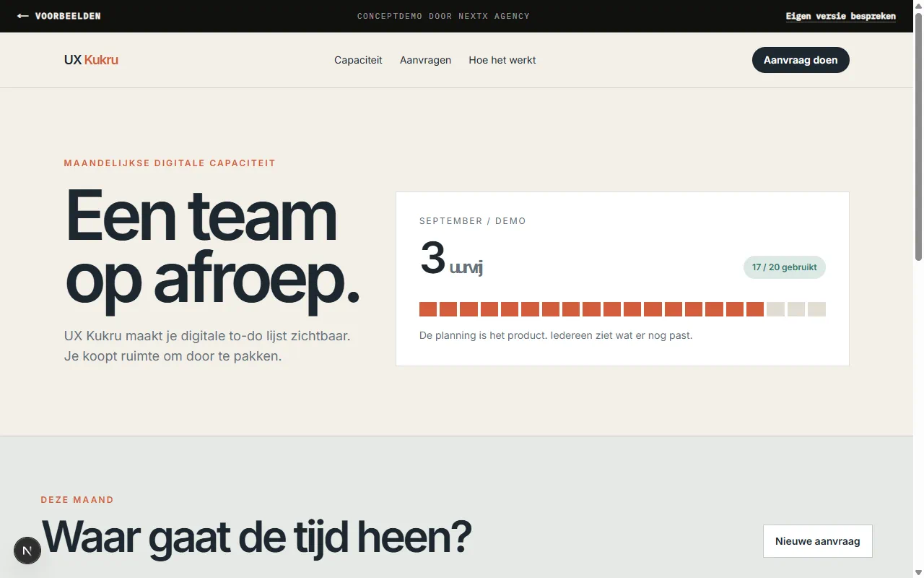Open the Aanvragen nav item
Viewport: 924px width, 578px height.
point(425,60)
